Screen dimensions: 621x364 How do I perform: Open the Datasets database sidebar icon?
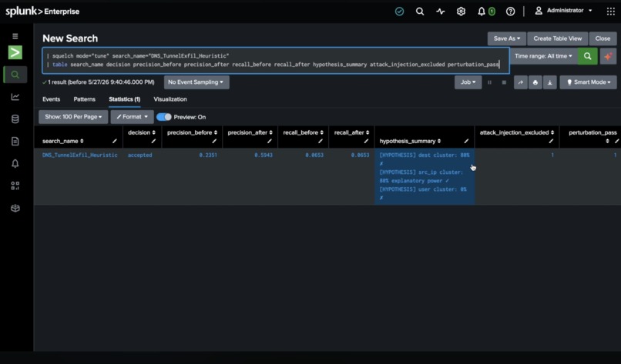coord(15,119)
